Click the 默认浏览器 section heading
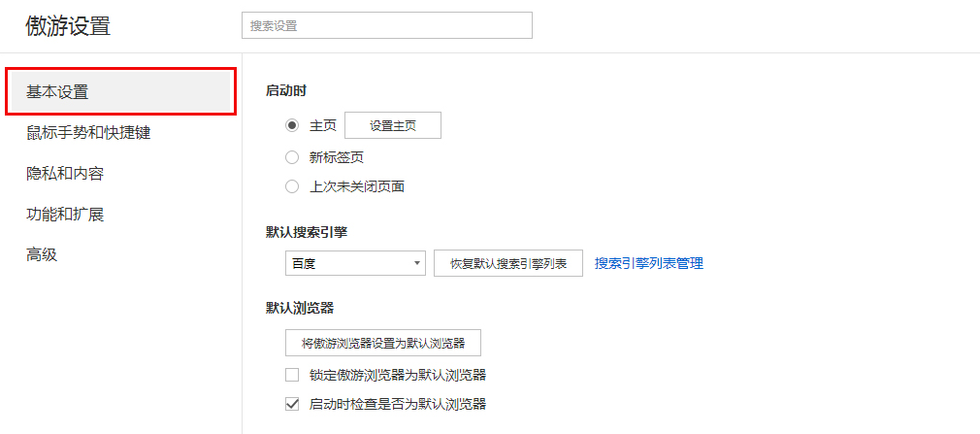The image size is (980, 434). [300, 308]
